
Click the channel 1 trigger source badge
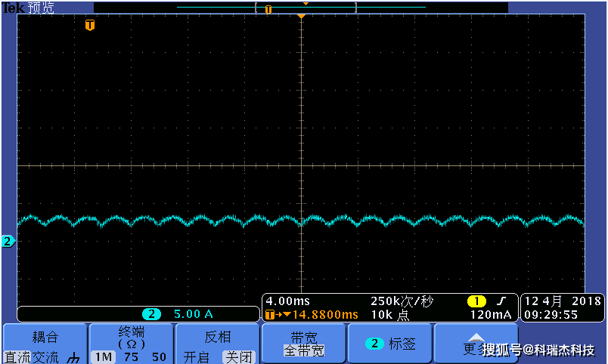[x=476, y=301]
